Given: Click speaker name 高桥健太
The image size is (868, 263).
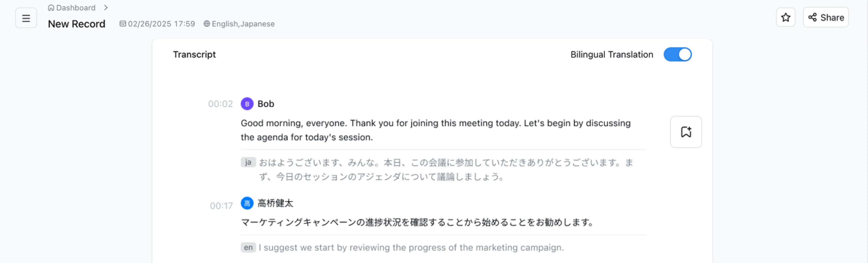Looking at the screenshot, I should coord(275,203).
